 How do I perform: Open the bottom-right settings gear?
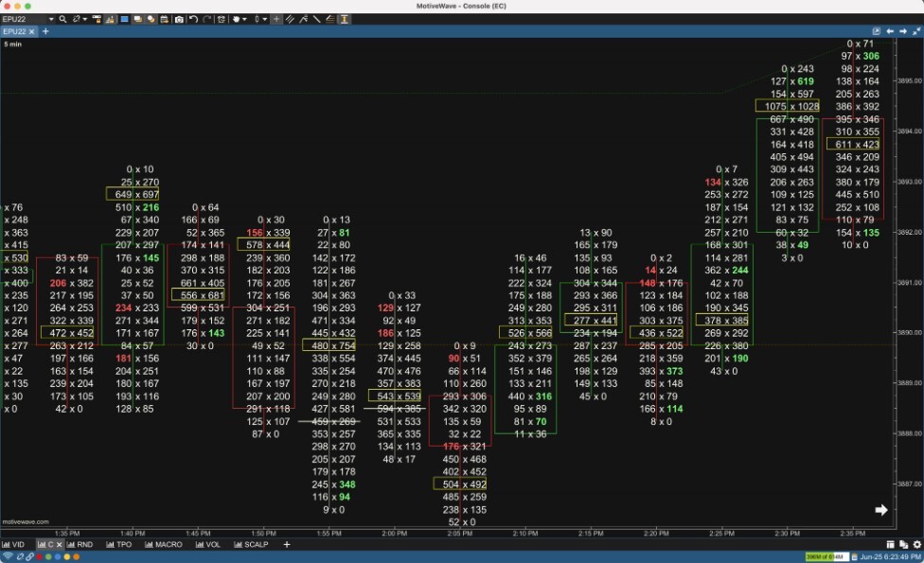[x=917, y=545]
